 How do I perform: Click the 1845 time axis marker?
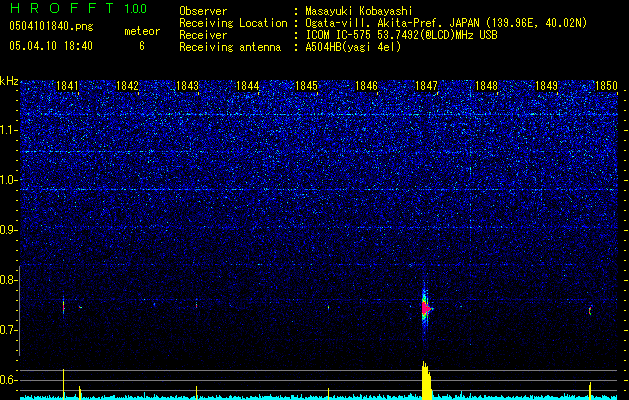point(306,86)
